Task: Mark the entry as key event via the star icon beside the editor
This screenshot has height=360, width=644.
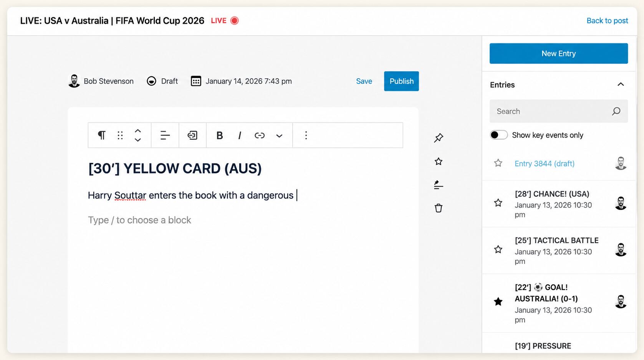Action: (439, 161)
